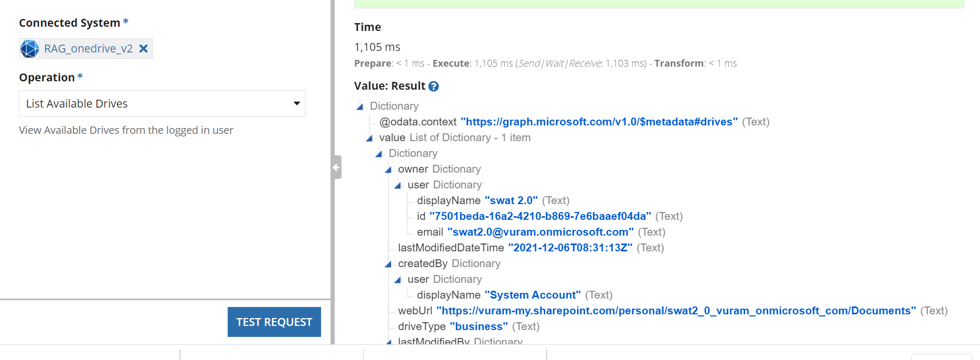Open the Operation dropdown
The height and width of the screenshot is (360, 980).
coord(162,103)
